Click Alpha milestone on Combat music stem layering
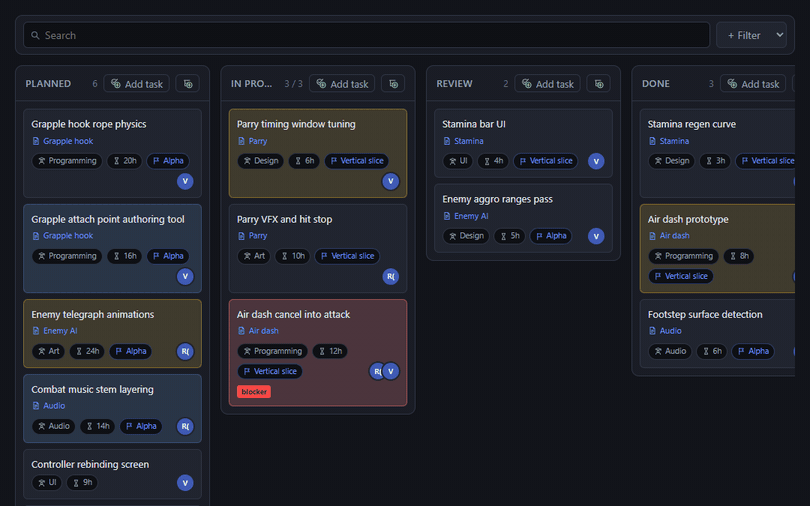 (141, 426)
